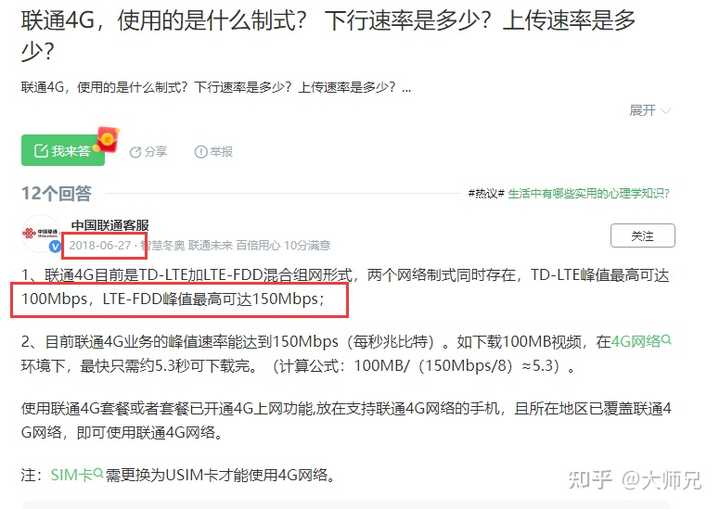Click the 4G网络 green search link
Image resolution: width=720 pixels, height=509 pixels.
(x=636, y=342)
